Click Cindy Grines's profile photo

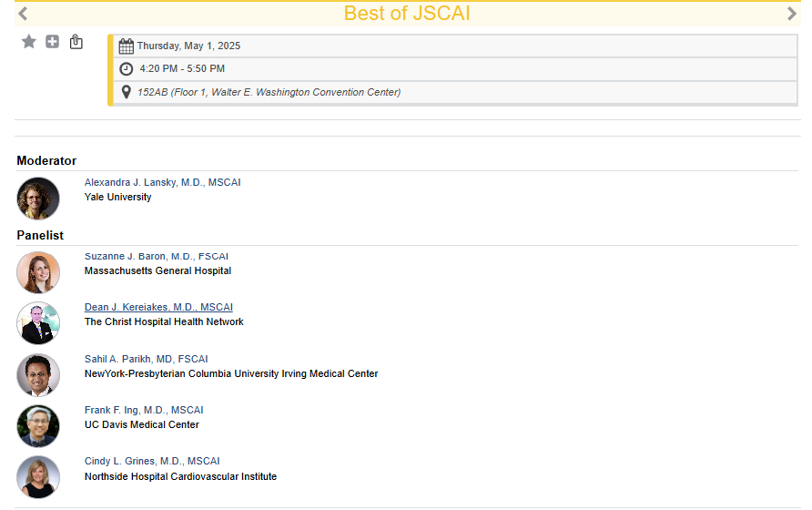(x=38, y=477)
